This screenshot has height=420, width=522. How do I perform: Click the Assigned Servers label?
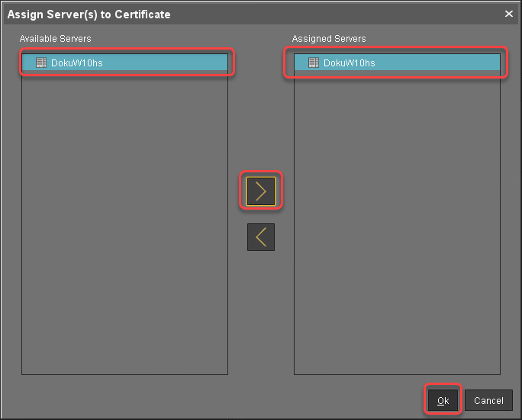click(329, 39)
